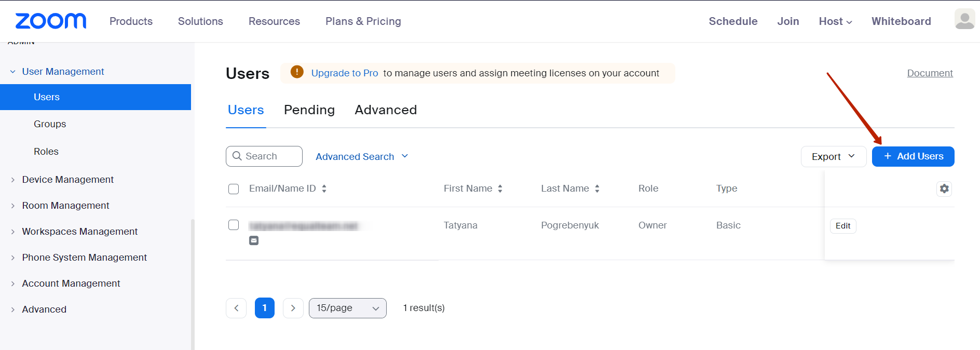Go to previous page arrow
Image resolution: width=980 pixels, height=350 pixels.
[236, 308]
